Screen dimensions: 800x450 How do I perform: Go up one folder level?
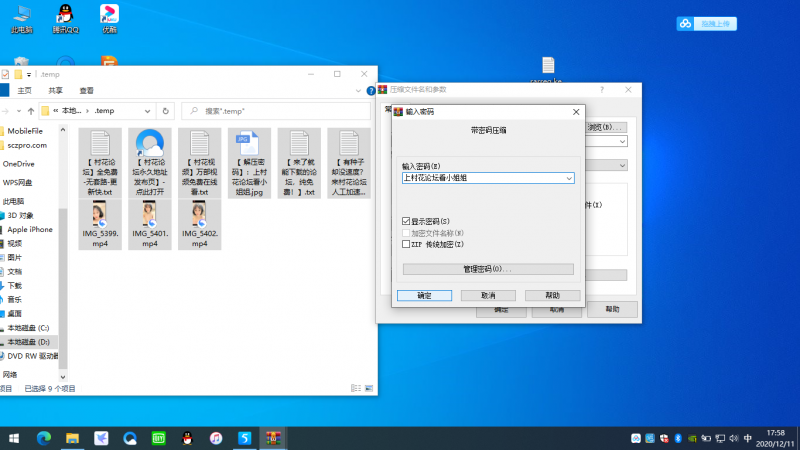[31, 110]
